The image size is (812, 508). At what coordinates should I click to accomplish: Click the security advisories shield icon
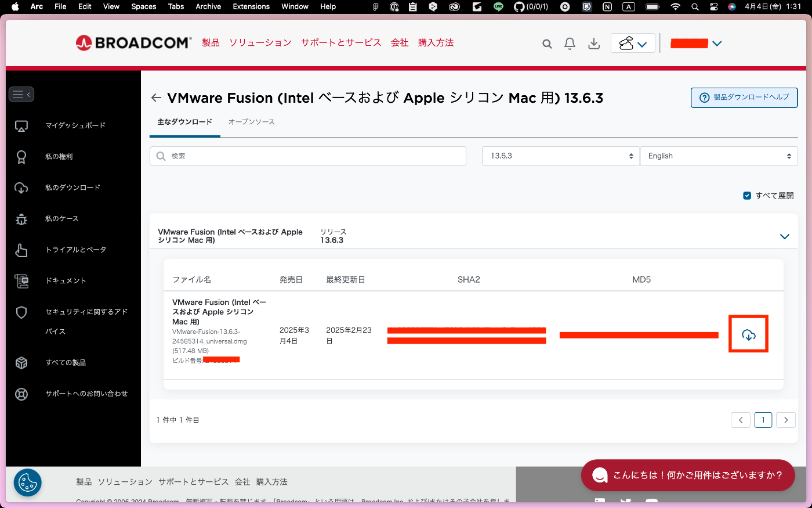pos(21,312)
